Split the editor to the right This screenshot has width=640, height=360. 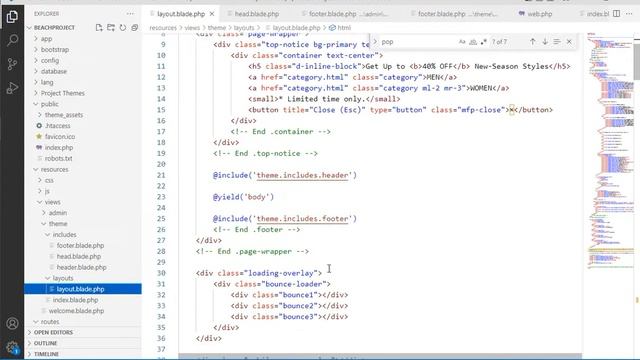pos(616,14)
